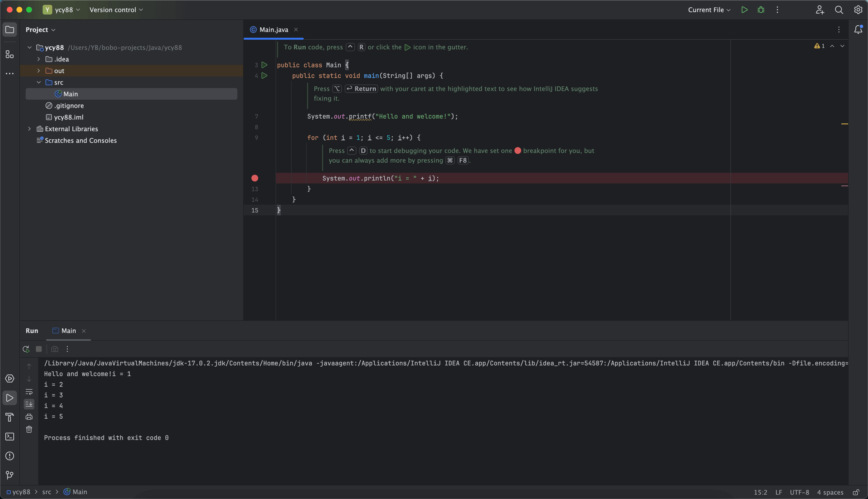Place the caret on the printf call in the code
The height and width of the screenshot is (499, 868).
(x=360, y=117)
